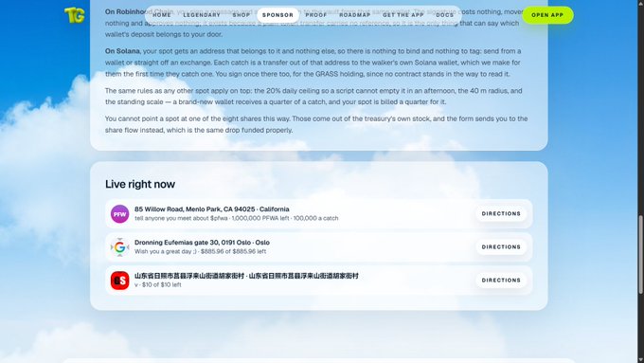This screenshot has width=644, height=363.
Task: Open the Proof nav item
Action: tap(316, 15)
